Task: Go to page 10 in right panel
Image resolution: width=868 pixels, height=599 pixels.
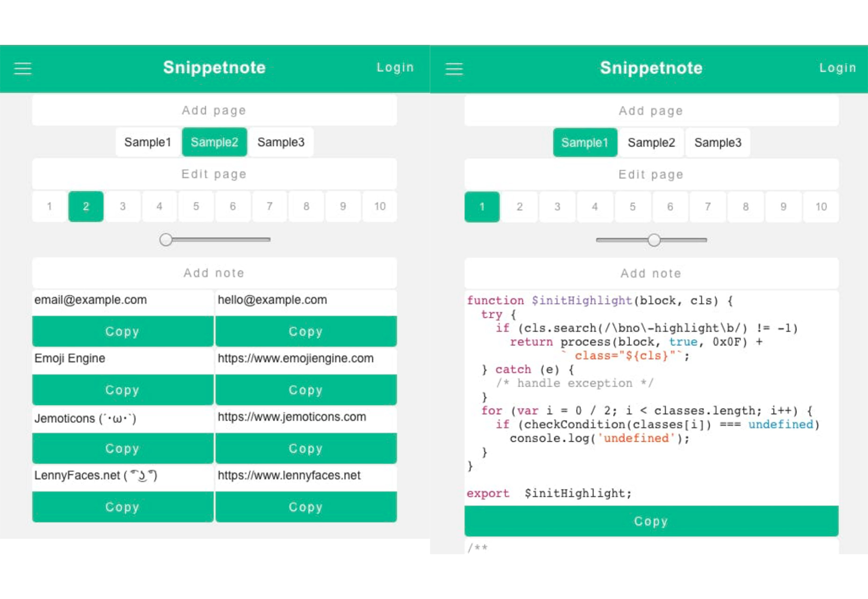Action: click(821, 207)
